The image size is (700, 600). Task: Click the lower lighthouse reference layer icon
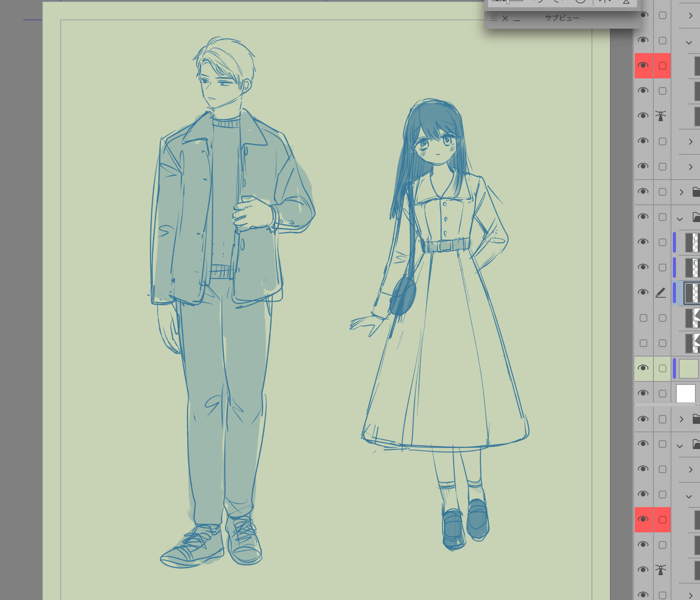661,569
